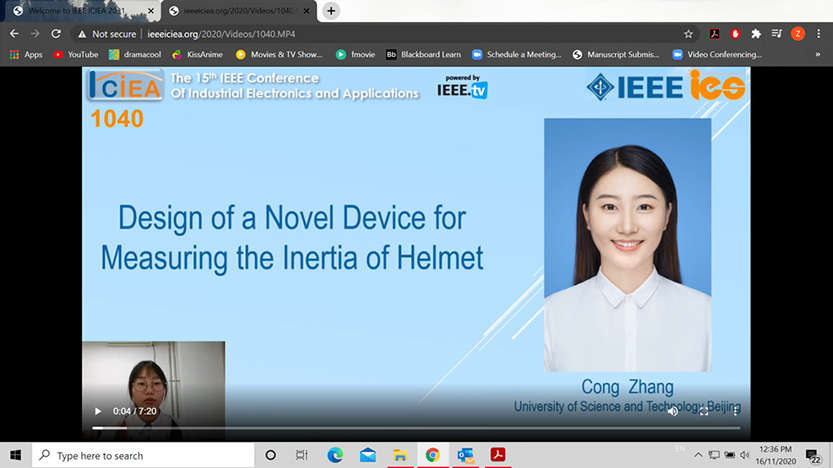The height and width of the screenshot is (468, 833).
Task: Open a new browser tab
Action: click(331, 11)
